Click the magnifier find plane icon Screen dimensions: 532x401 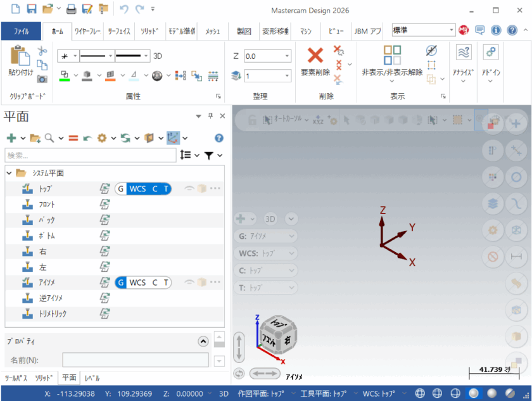[x=48, y=137]
